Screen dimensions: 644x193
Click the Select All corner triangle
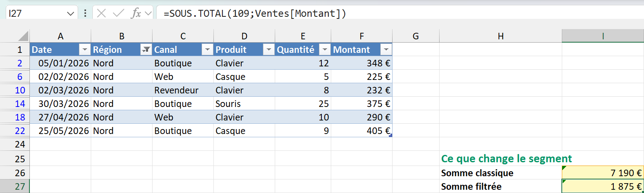23,36
